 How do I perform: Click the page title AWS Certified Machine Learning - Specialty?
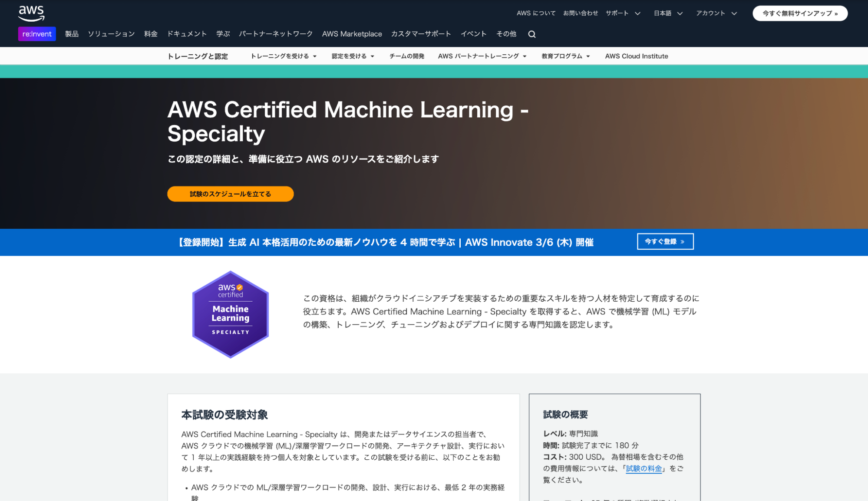(x=348, y=122)
